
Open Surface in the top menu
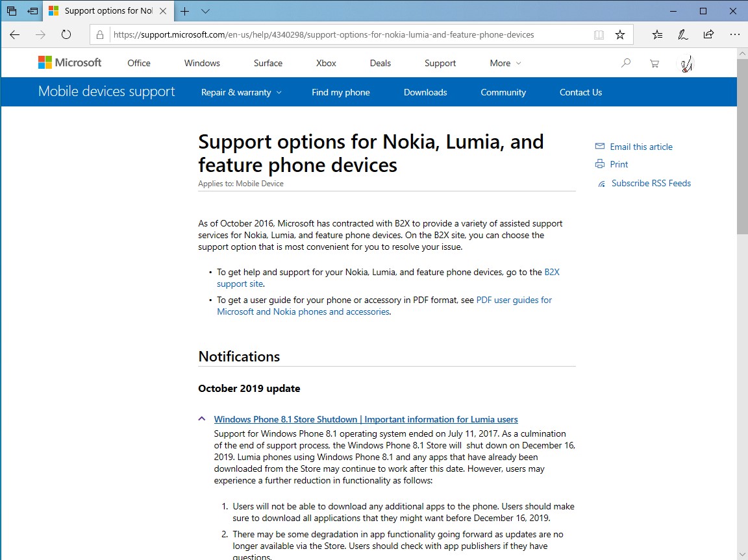click(268, 63)
